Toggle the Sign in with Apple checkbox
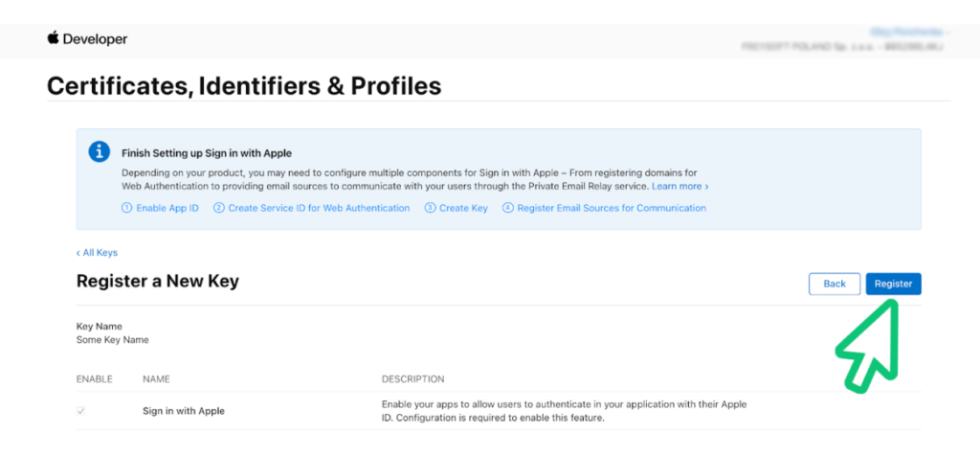Viewport: 980px width, 456px height. coord(80,411)
